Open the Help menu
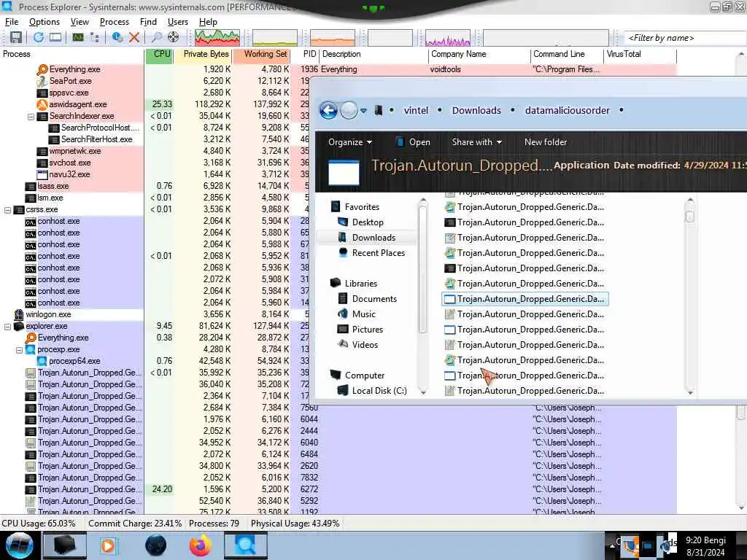747x560 pixels. coord(208,22)
